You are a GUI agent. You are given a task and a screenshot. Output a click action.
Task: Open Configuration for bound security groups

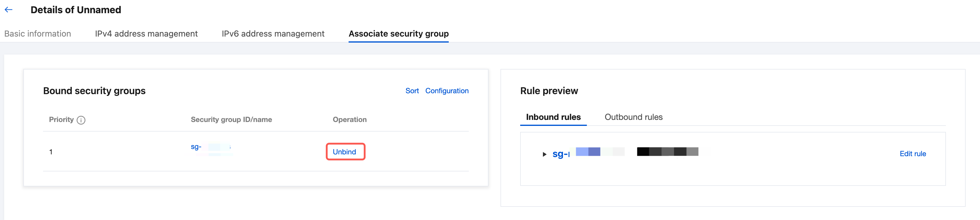[x=447, y=91]
